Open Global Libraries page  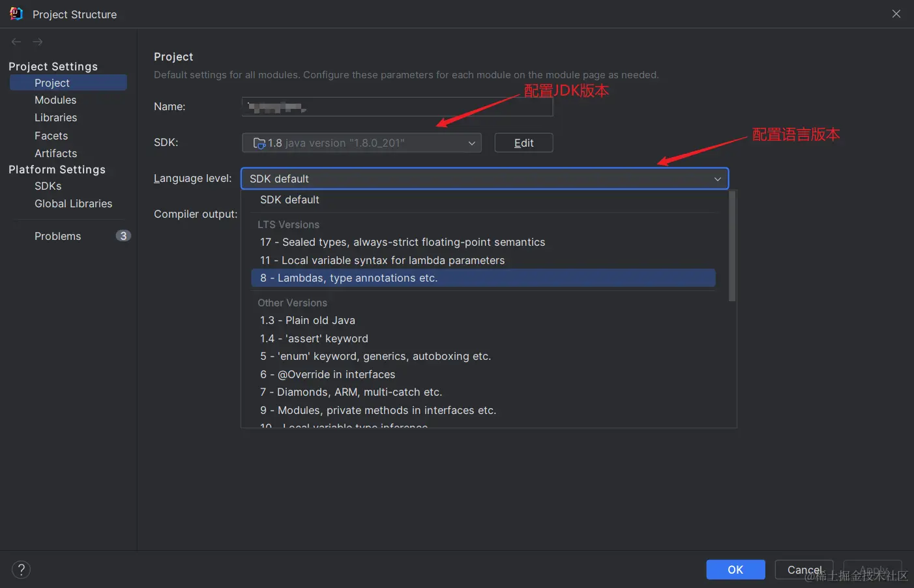click(74, 203)
